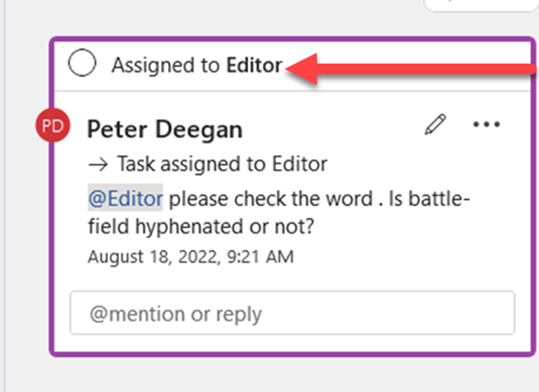Select the Peter Deegan author name
This screenshot has height=392, width=539.
pos(165,129)
